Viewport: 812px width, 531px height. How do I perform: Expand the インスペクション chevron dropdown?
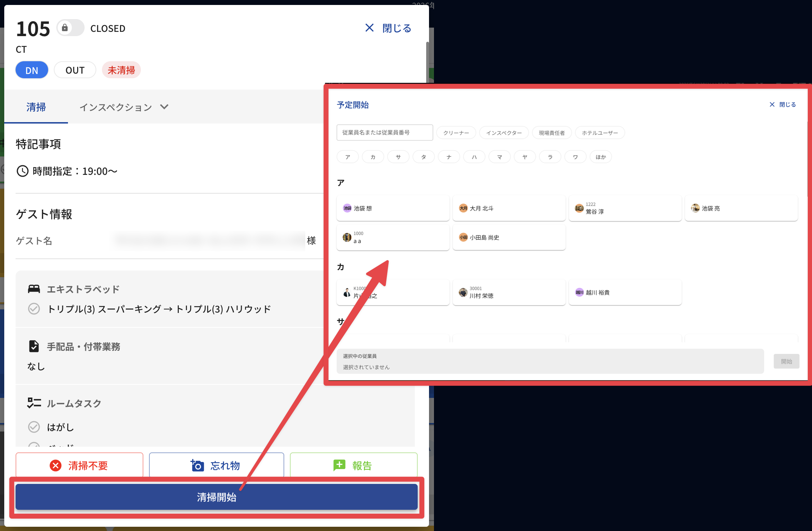(x=164, y=107)
